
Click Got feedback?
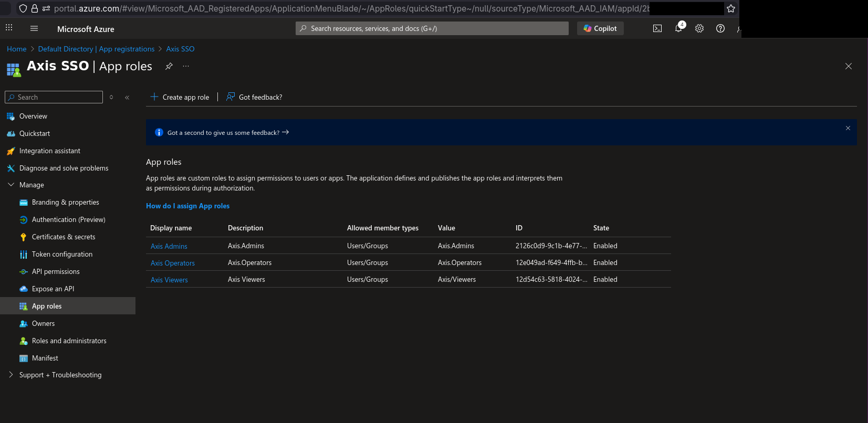(x=254, y=97)
